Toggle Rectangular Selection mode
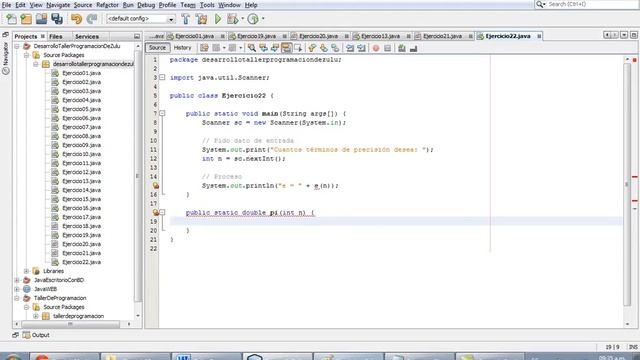Screen dimensions: 640x360 (298, 48)
